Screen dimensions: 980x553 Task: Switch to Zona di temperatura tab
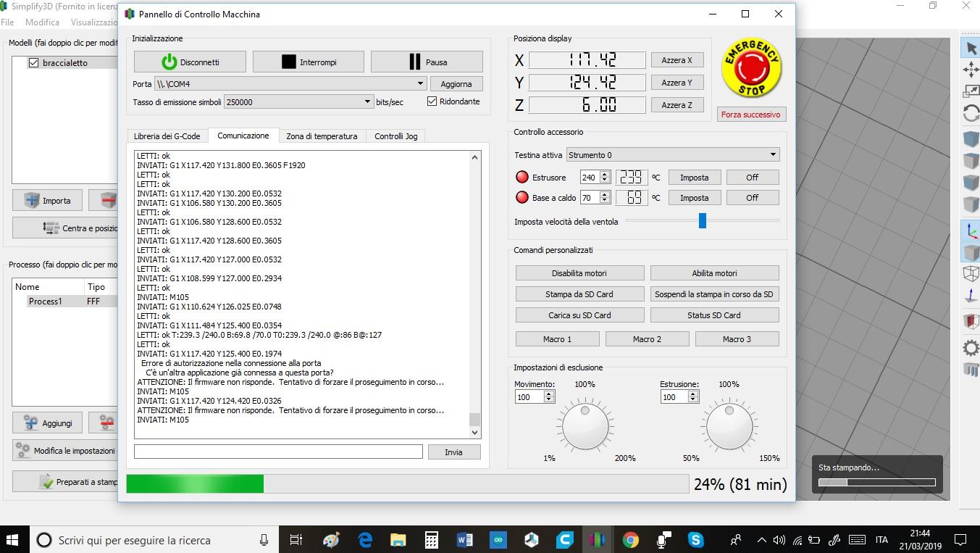point(322,136)
